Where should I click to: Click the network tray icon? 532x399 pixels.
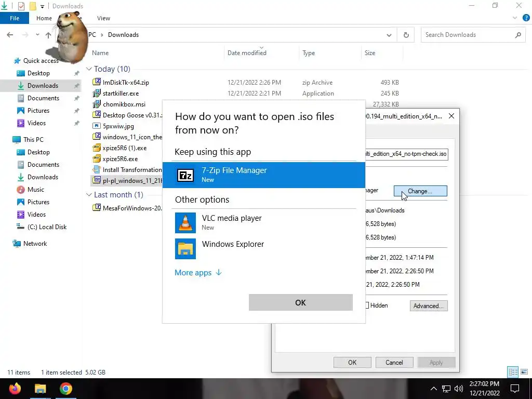coord(446,389)
